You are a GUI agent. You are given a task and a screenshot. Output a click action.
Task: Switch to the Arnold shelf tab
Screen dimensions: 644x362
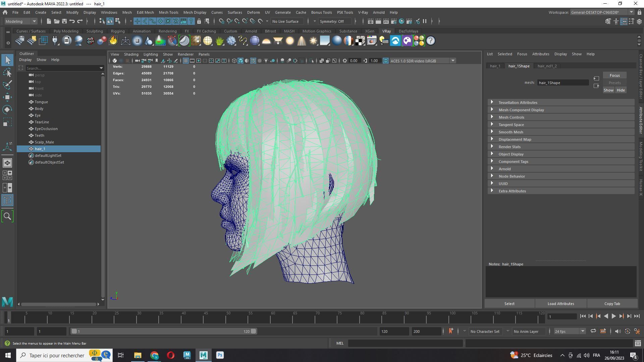(251, 31)
